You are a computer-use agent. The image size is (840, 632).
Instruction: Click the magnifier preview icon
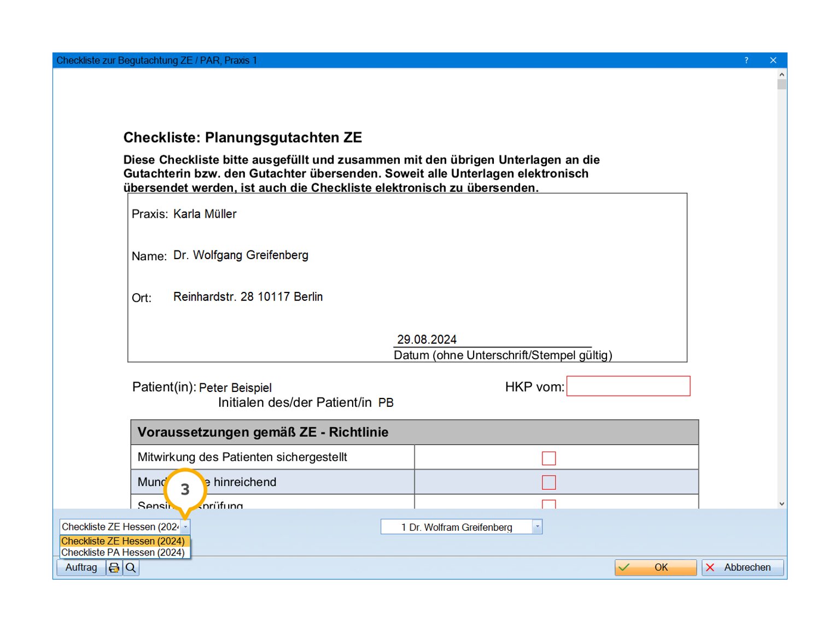pos(131,567)
